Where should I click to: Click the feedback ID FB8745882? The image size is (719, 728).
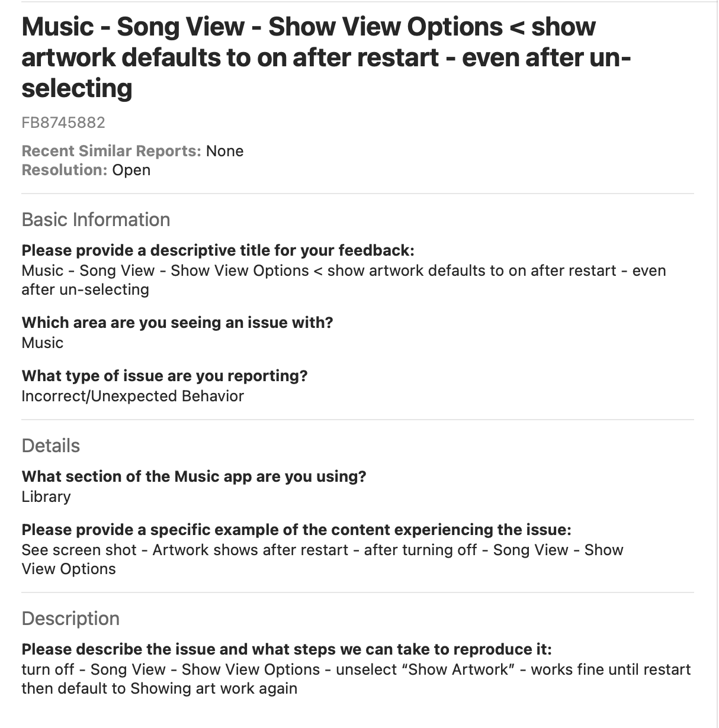point(63,123)
